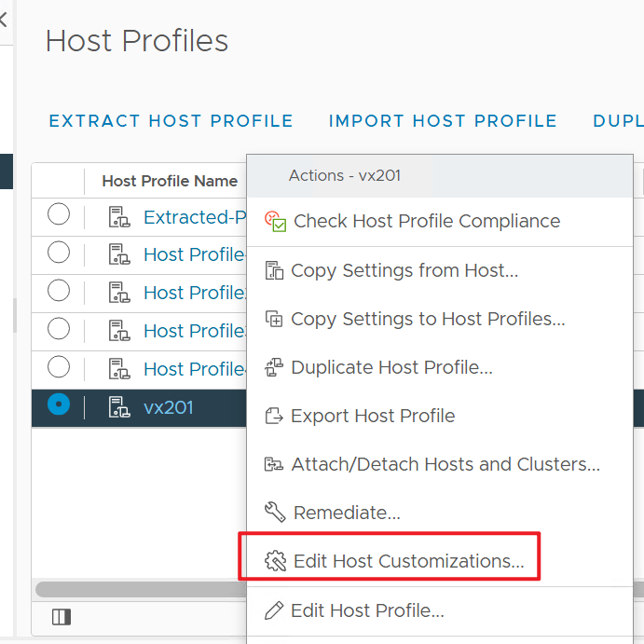This screenshot has height=644, width=644.
Task: Choose Edit Host Customizations from the menu
Action: click(408, 561)
